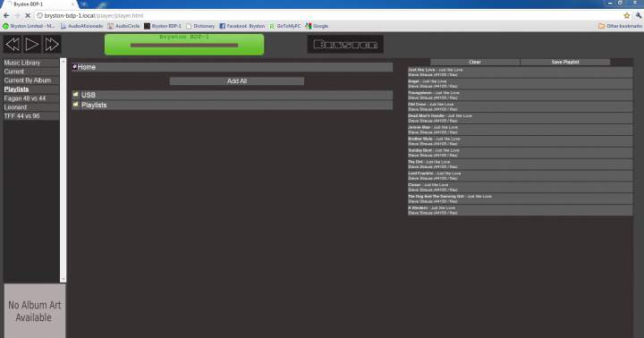Click the Add All button
This screenshot has height=338, width=644.
237,81
